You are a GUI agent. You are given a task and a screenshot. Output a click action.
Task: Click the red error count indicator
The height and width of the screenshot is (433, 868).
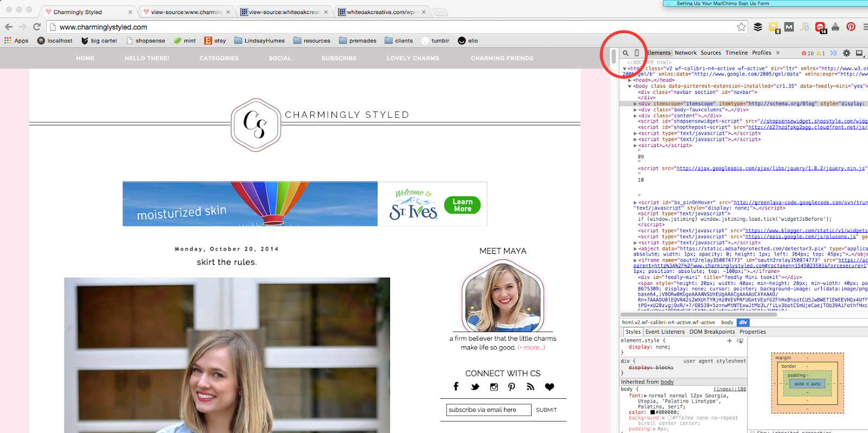coord(807,53)
